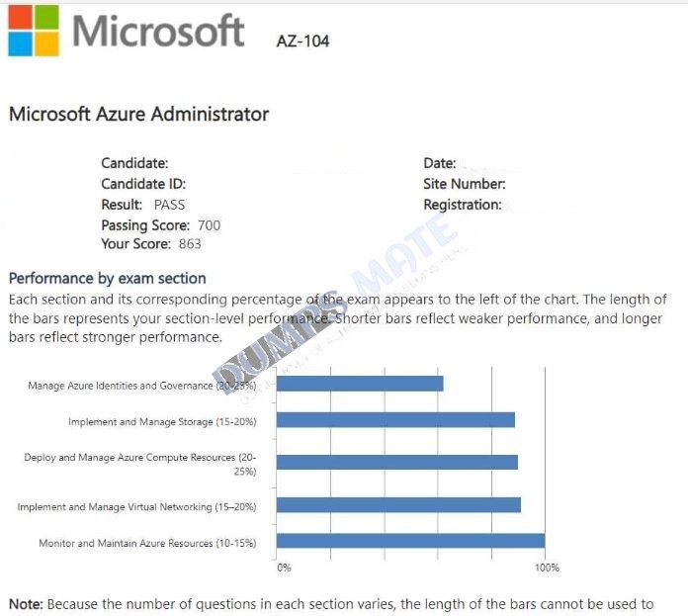Click the Microsoft Azure Administrator heading
This screenshot has height=616, width=688.
pyautogui.click(x=138, y=114)
